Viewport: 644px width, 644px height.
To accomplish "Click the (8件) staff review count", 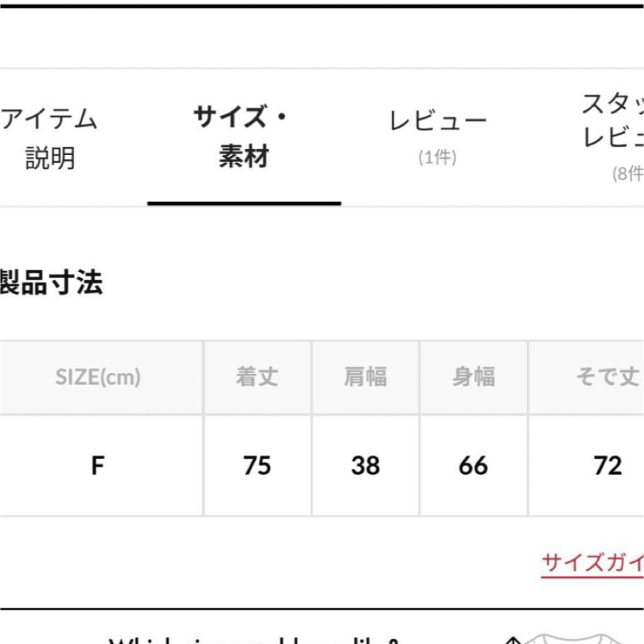I will click(x=627, y=174).
